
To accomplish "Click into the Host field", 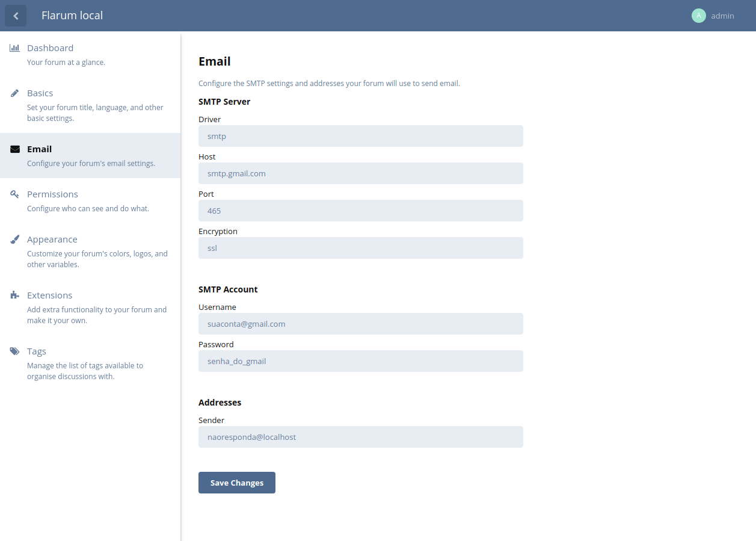I will click(361, 173).
